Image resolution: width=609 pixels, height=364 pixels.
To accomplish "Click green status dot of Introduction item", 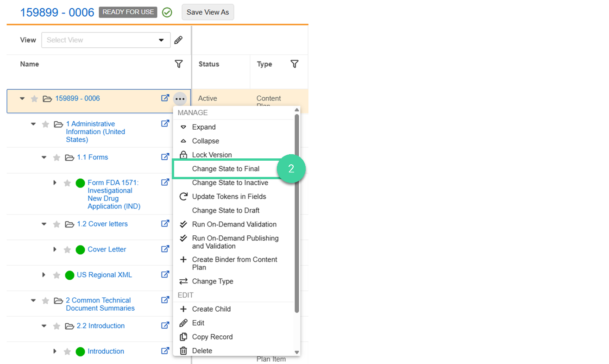I will coord(80,352).
